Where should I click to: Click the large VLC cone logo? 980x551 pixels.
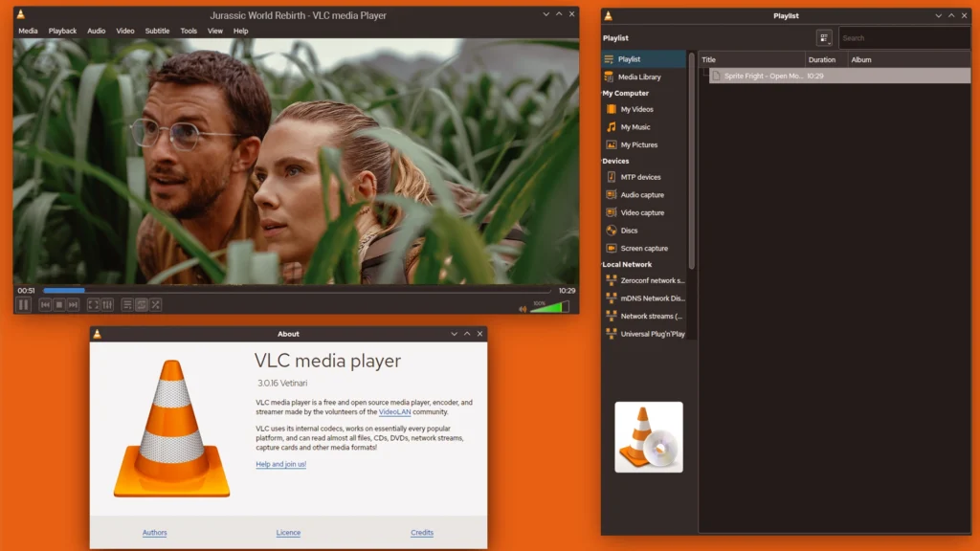pyautogui.click(x=172, y=429)
